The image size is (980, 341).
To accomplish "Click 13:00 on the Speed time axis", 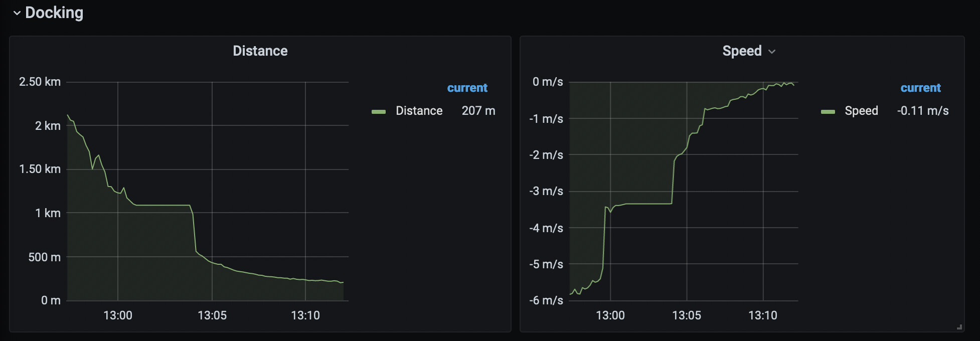I will click(610, 315).
